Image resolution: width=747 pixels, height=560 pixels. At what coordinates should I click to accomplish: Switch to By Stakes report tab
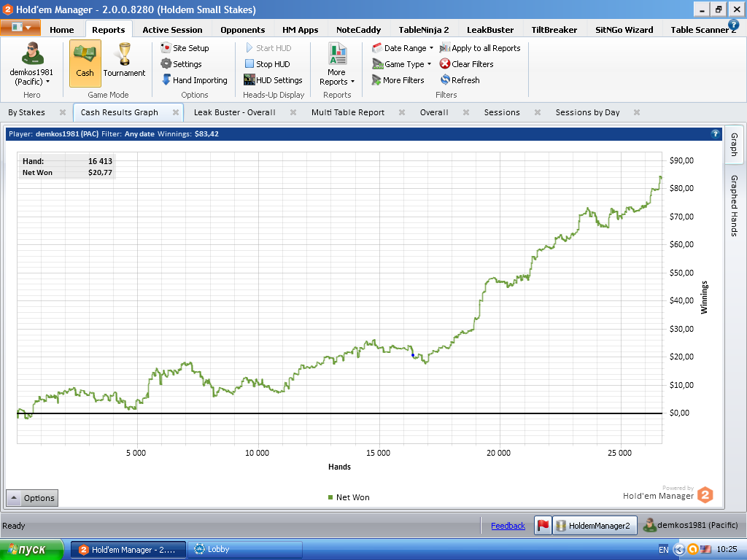pos(27,112)
